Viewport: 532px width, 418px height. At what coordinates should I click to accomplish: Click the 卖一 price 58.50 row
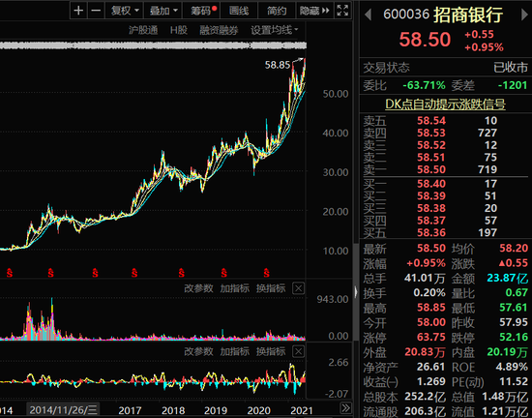(445, 169)
